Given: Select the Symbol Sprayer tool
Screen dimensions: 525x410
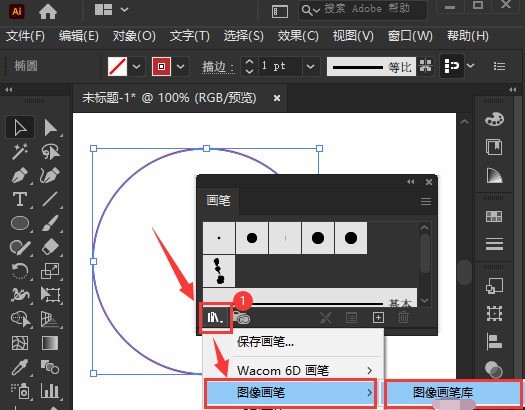Looking at the screenshot, I should [21, 391].
